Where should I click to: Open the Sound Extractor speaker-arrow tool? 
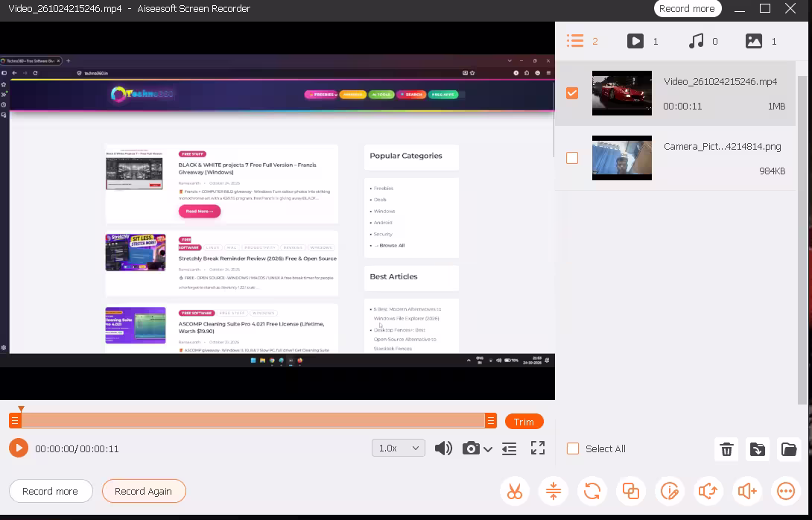pos(708,491)
